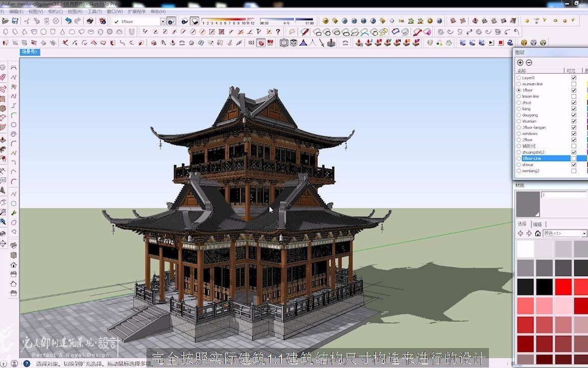The height and width of the screenshot is (368, 588).
Task: Open the 颜色<1> material library dropdown
Action: pyautogui.click(x=584, y=234)
